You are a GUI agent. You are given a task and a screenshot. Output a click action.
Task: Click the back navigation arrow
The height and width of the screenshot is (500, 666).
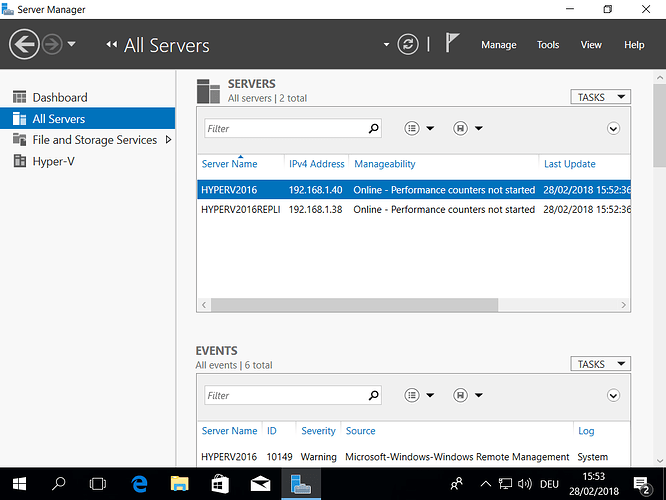pyautogui.click(x=24, y=44)
